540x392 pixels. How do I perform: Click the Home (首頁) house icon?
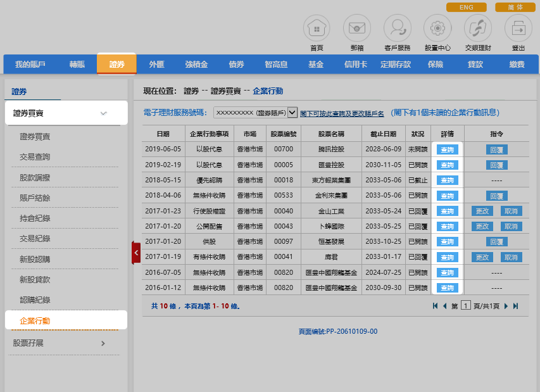317,28
